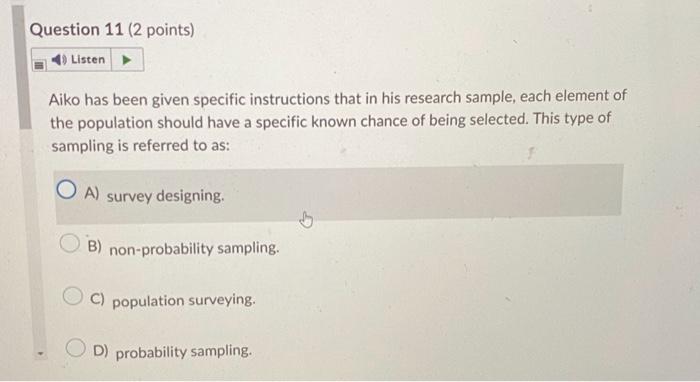This screenshot has width=700, height=382.
Task: Click the gray vertical bar at left edge
Action: (x=22, y=67)
